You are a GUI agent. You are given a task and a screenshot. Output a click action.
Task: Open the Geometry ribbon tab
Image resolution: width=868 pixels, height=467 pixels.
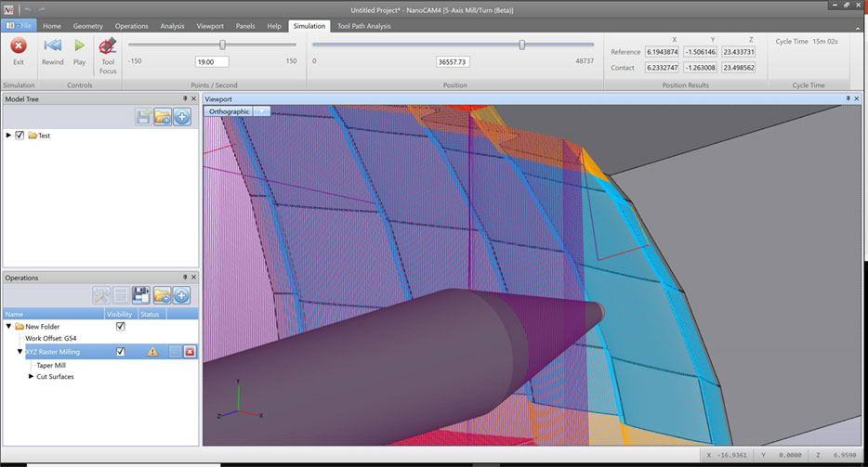pos(88,26)
